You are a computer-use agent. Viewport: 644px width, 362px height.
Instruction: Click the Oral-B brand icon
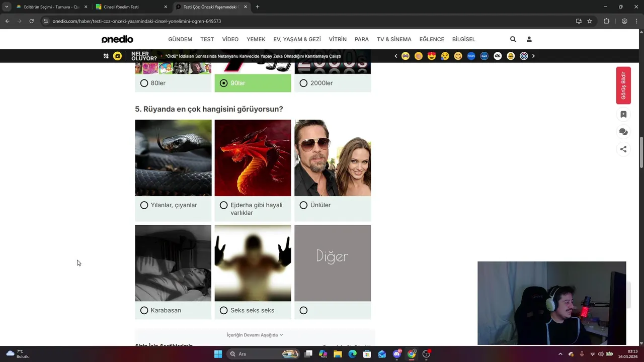click(484, 56)
